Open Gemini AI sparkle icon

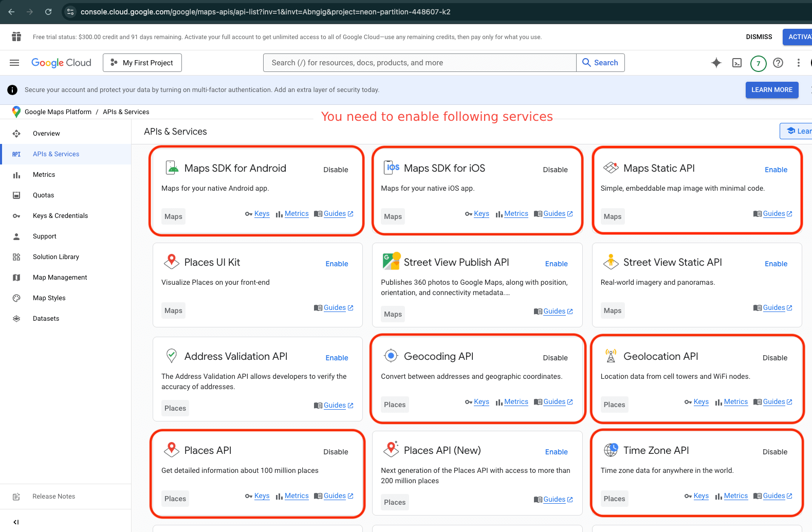pyautogui.click(x=716, y=63)
